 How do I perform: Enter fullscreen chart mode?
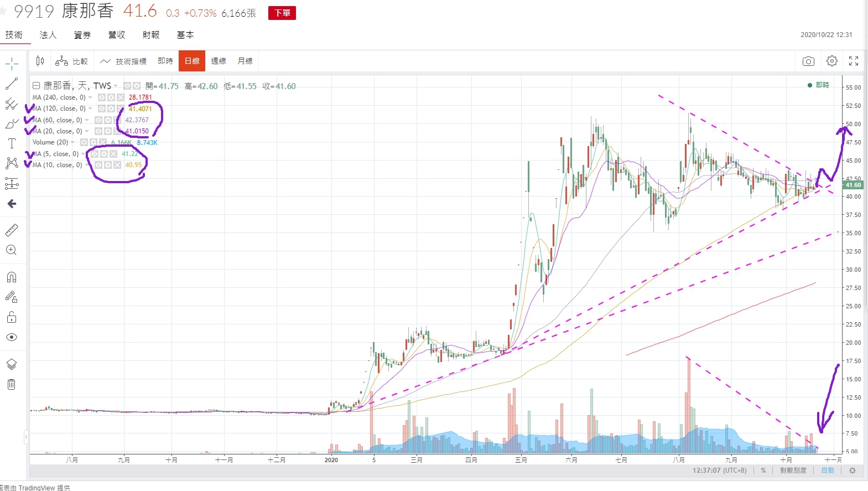pos(854,61)
